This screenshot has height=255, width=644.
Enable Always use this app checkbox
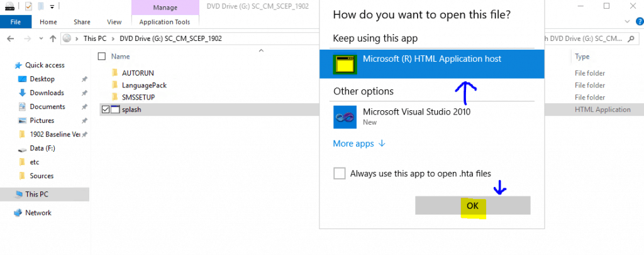(339, 174)
